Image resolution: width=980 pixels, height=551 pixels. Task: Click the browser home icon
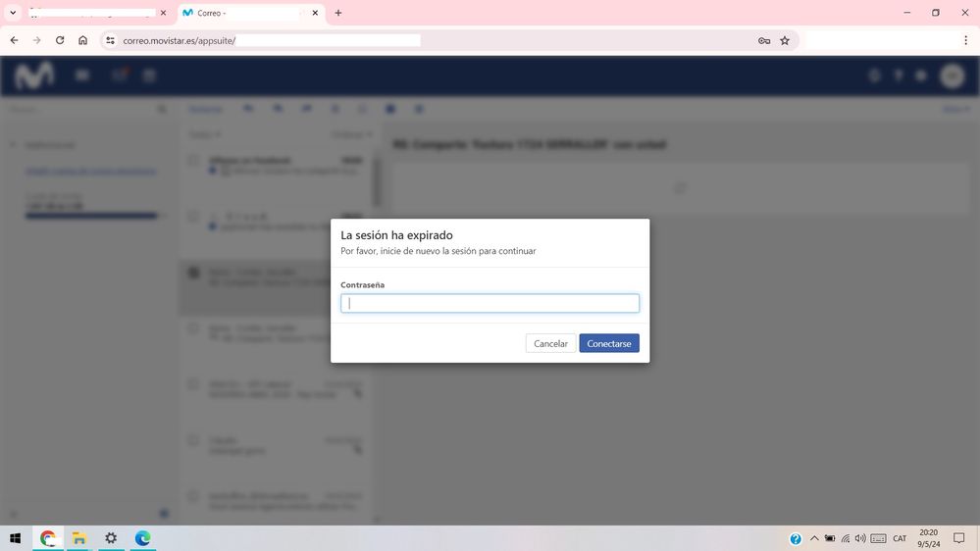(83, 40)
